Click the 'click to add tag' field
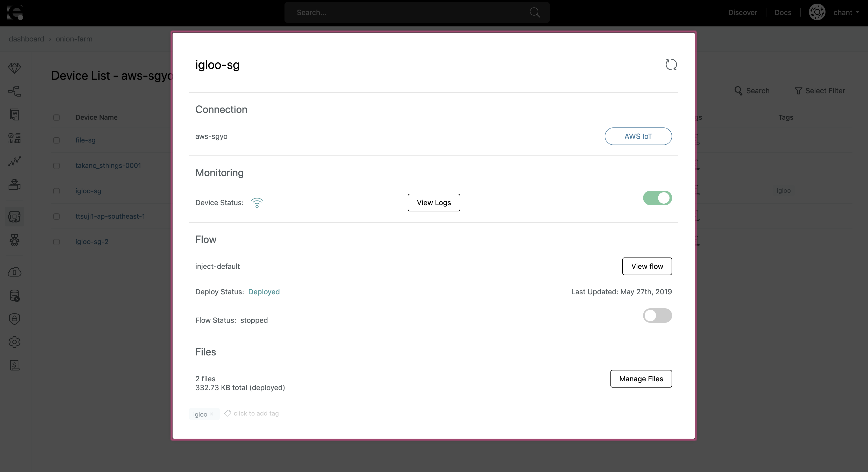 [256, 413]
